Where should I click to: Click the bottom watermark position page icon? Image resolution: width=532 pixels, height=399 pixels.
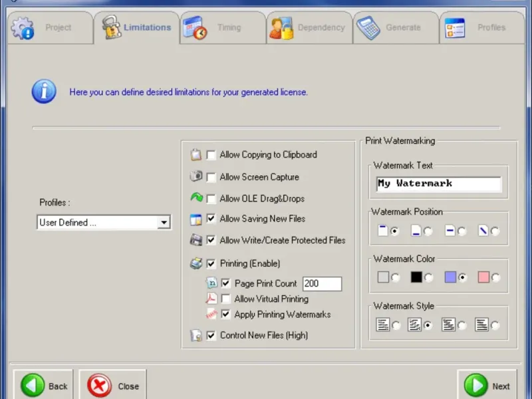(x=416, y=230)
